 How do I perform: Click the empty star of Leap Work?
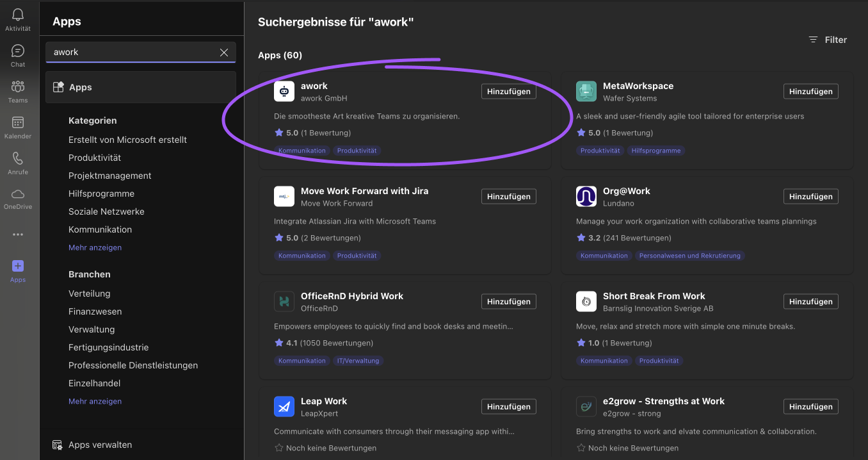pyautogui.click(x=278, y=448)
